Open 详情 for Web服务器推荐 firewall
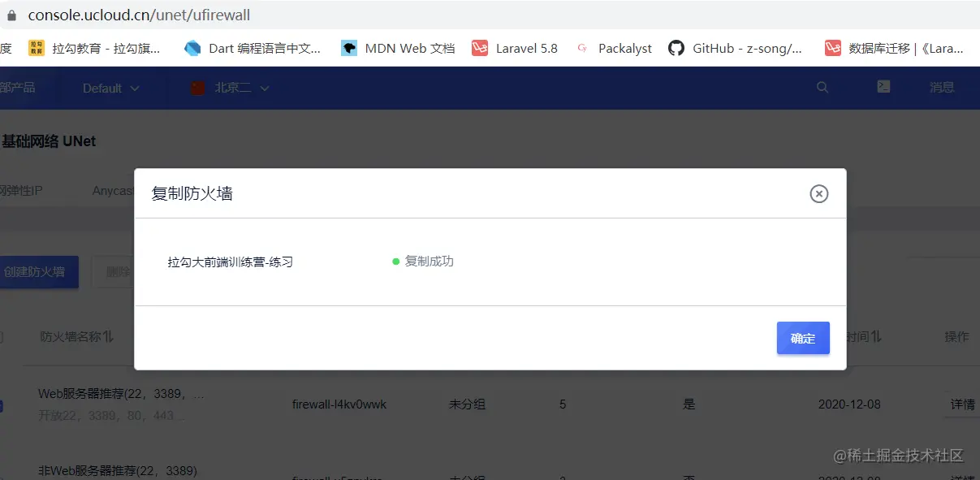Image resolution: width=980 pixels, height=480 pixels. pyautogui.click(x=962, y=404)
